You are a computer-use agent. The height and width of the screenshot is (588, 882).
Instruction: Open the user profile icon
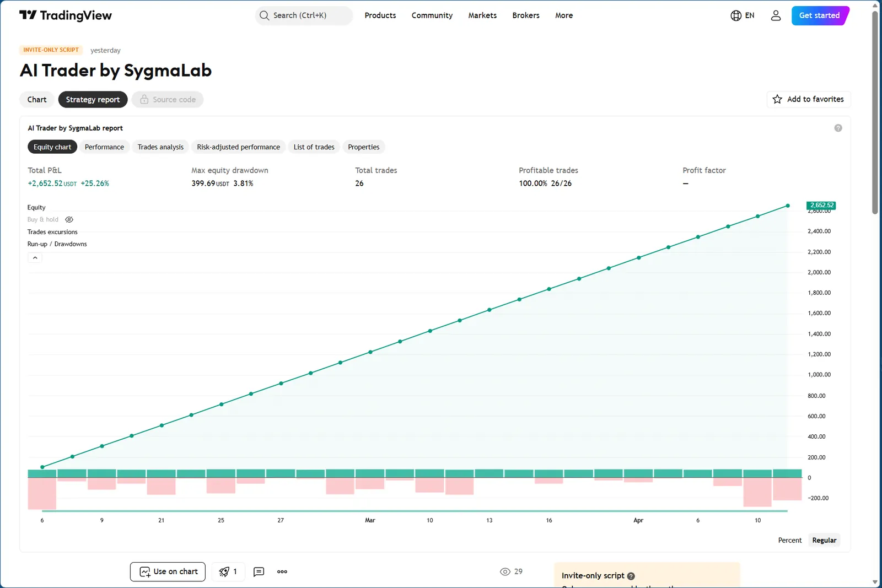coord(776,15)
